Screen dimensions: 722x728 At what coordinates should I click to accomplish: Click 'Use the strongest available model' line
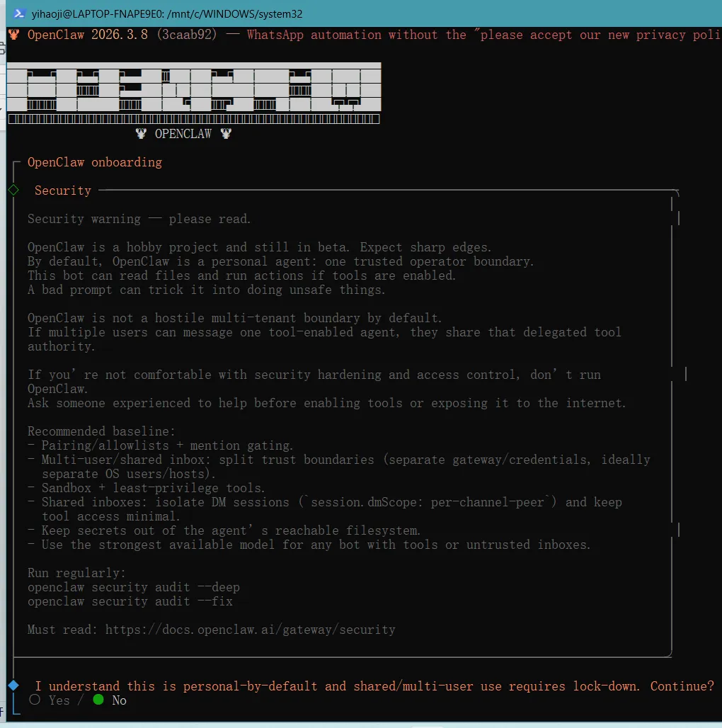point(309,545)
